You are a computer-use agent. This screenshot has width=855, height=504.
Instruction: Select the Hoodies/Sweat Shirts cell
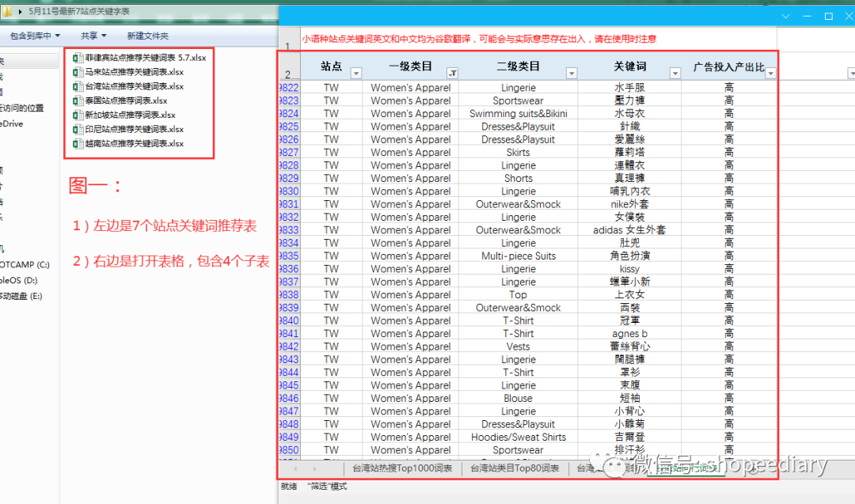click(x=518, y=437)
